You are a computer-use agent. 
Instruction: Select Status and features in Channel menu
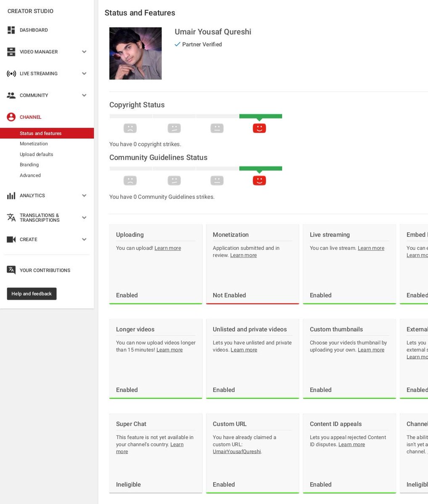click(47, 133)
